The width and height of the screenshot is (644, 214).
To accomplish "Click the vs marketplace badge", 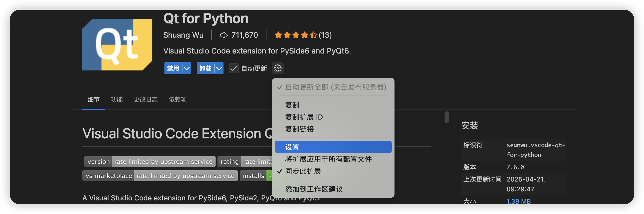I will pos(160,176).
